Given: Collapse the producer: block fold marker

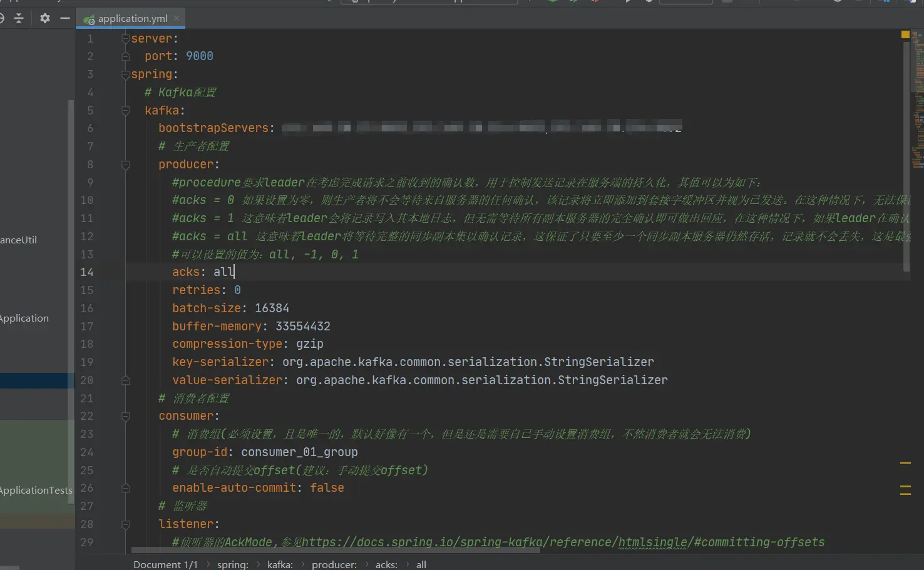Looking at the screenshot, I should coord(125,165).
